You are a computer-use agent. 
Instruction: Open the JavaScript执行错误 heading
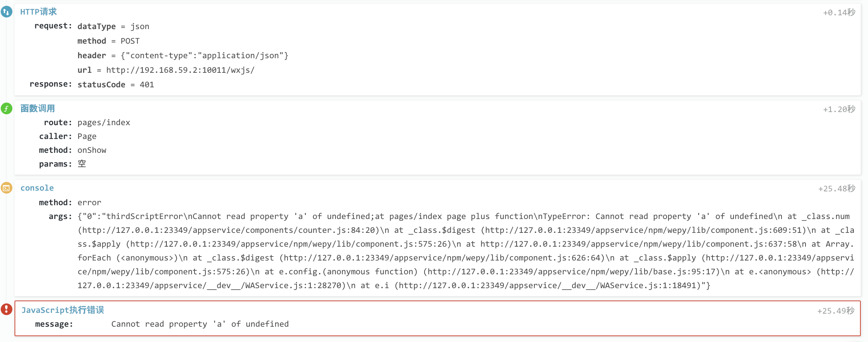pyautogui.click(x=63, y=310)
